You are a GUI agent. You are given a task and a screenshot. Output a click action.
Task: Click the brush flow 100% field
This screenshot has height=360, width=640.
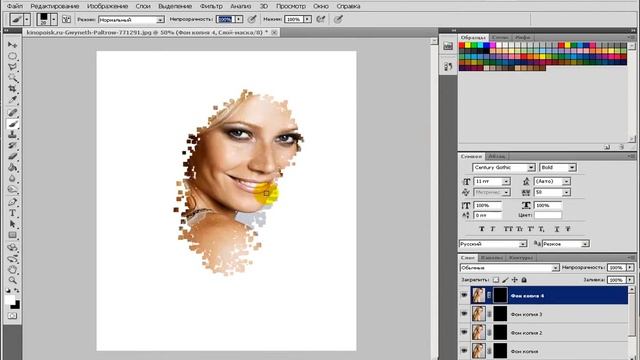[294, 19]
